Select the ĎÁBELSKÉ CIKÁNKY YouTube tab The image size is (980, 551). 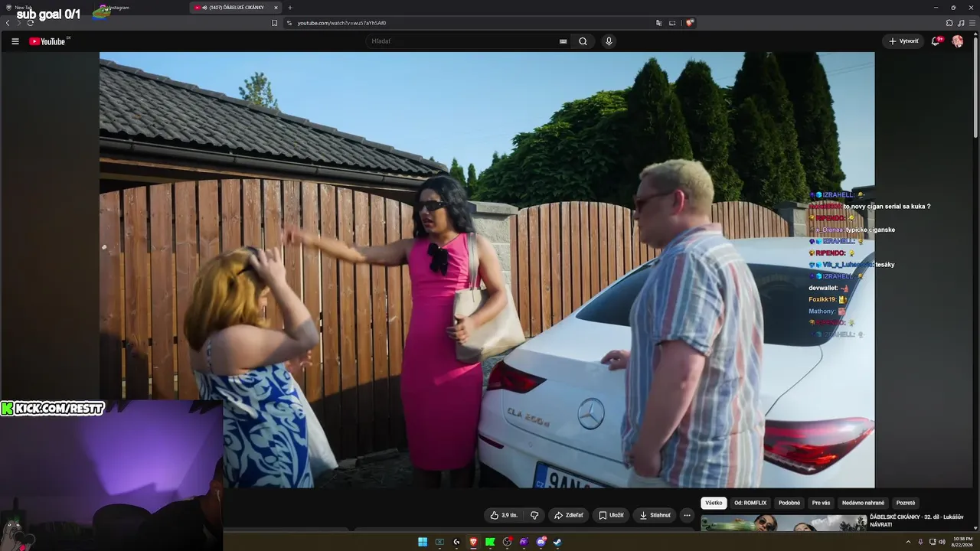[236, 8]
